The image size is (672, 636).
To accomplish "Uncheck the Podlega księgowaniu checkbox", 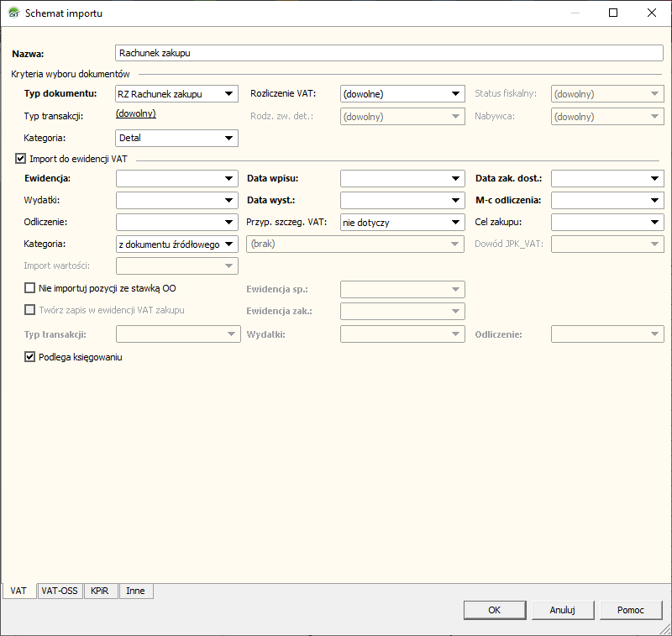I will 30,357.
